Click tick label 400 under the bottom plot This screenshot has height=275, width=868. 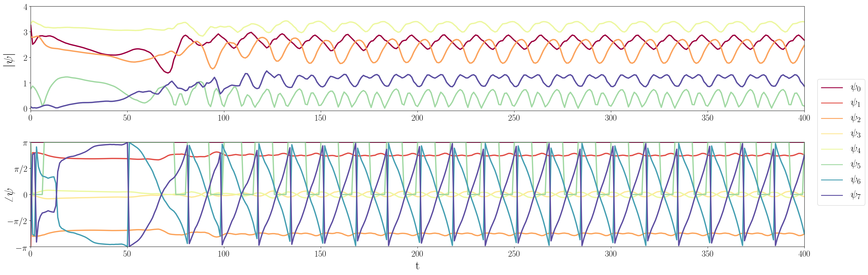tap(804, 254)
